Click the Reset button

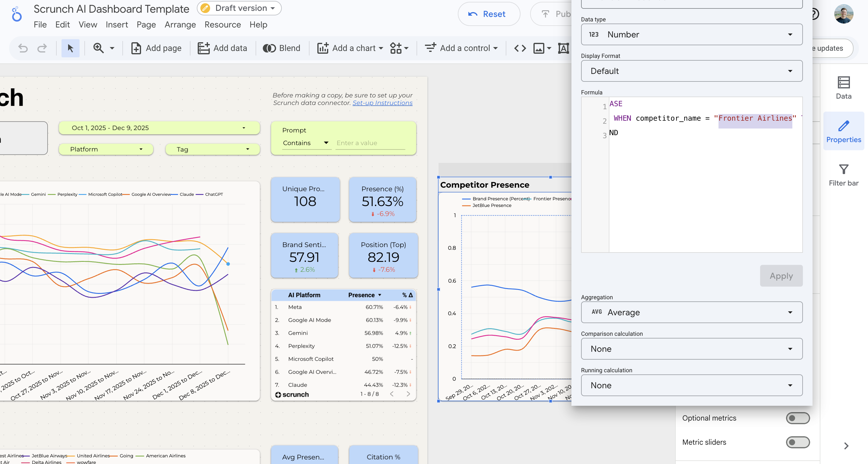(x=489, y=14)
